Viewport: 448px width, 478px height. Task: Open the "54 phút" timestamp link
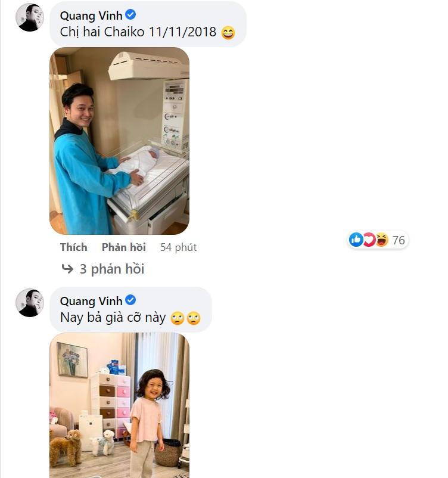point(178,247)
